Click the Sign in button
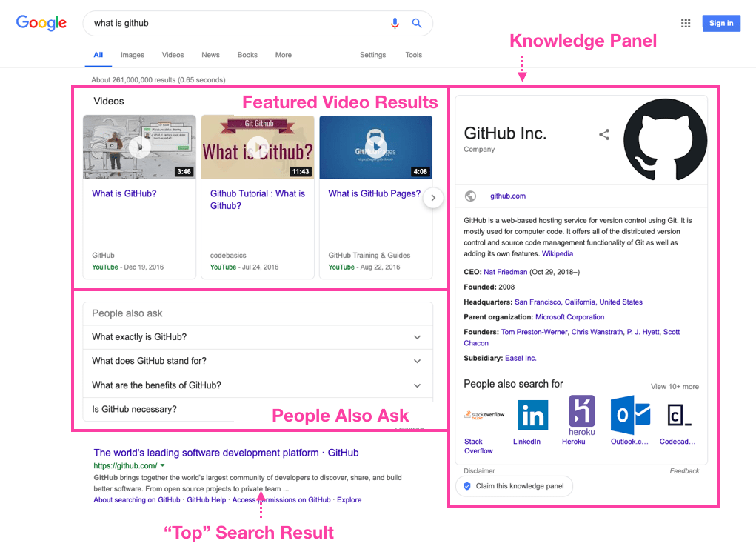 point(720,23)
